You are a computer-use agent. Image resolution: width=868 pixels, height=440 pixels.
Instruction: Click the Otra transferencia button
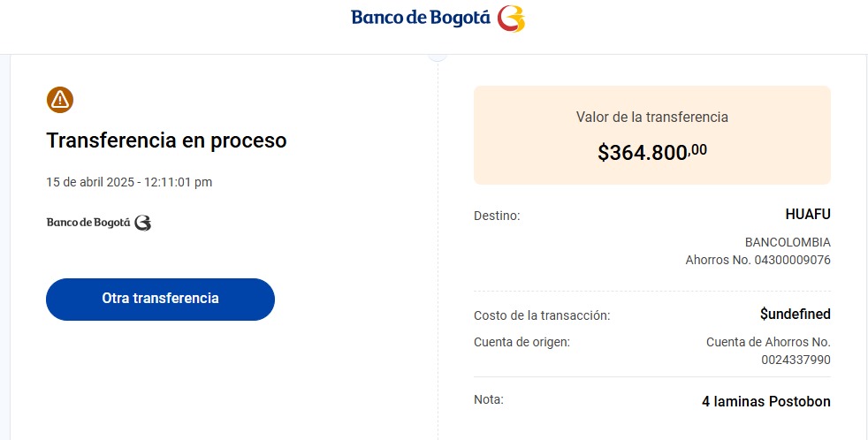pos(161,299)
